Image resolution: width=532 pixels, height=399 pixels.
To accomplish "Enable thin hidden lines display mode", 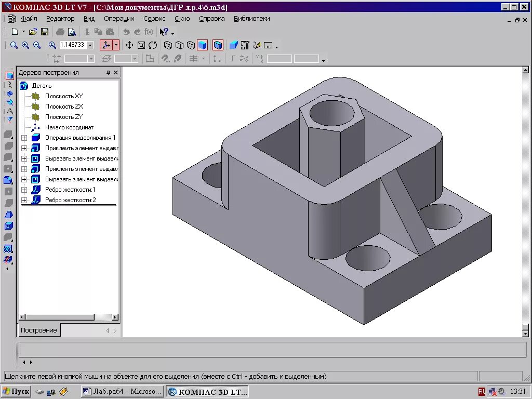I will (x=191, y=45).
